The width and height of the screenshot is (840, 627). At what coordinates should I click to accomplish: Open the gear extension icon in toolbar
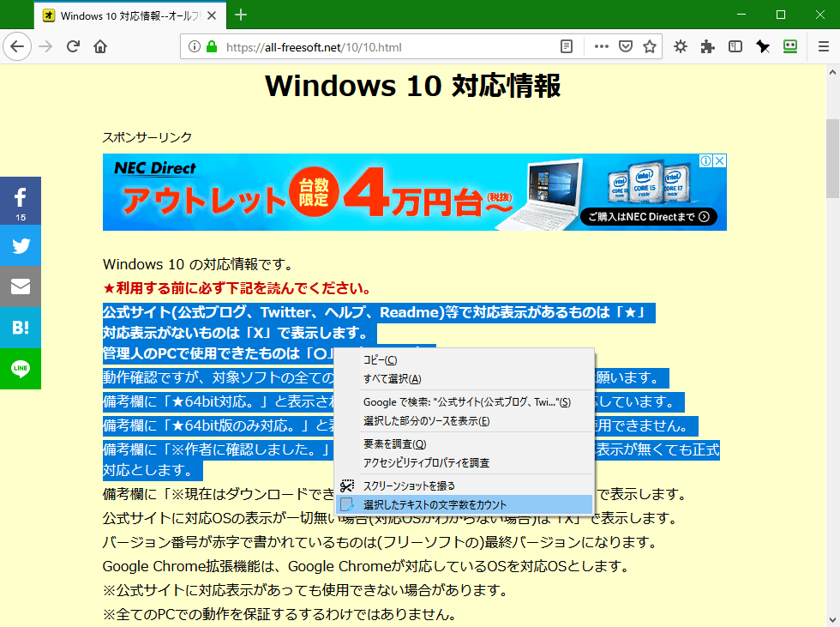coord(681,46)
